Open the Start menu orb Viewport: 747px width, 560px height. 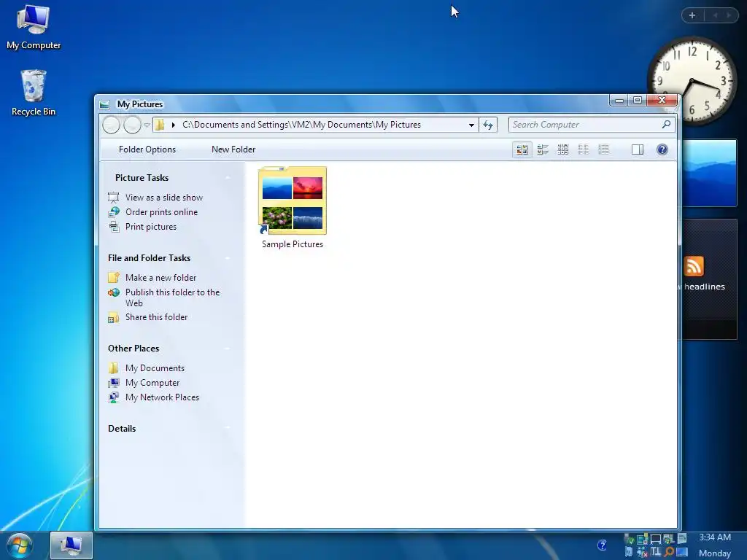point(20,545)
